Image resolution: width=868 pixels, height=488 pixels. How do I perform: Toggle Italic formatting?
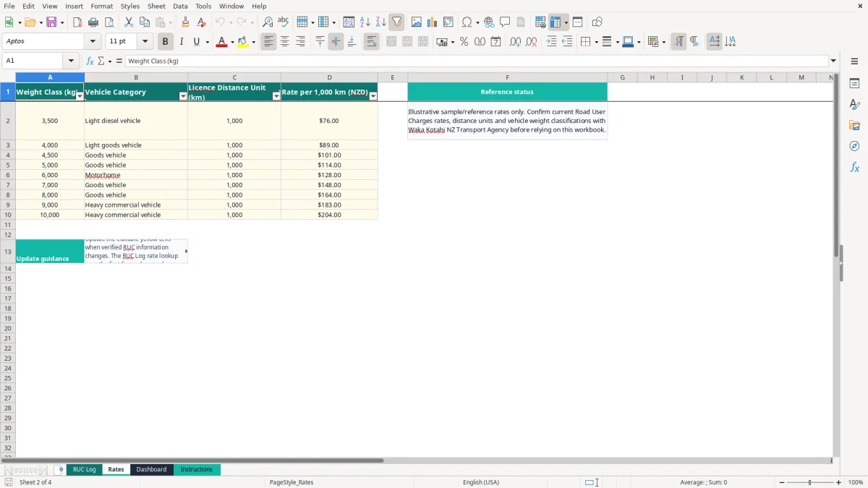point(181,42)
